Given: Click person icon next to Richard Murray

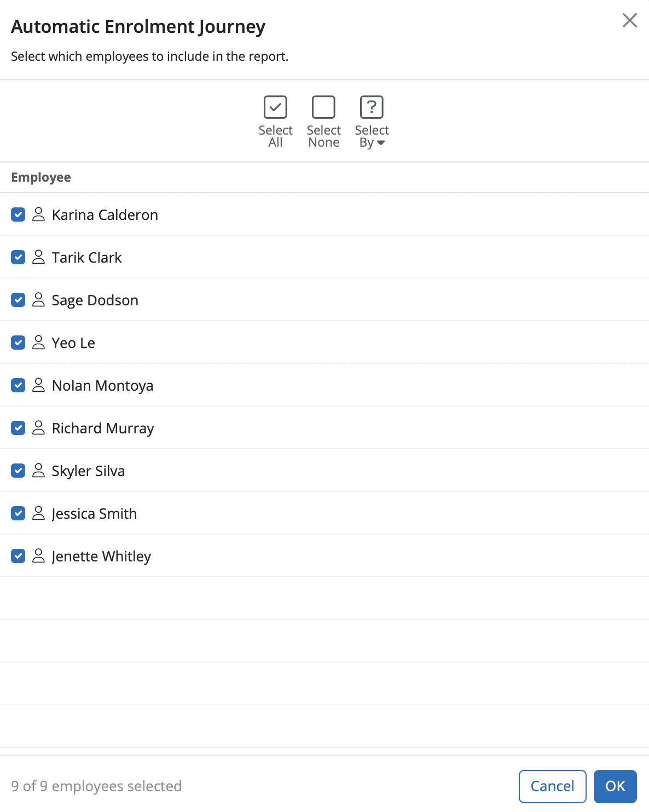Looking at the screenshot, I should pyautogui.click(x=38, y=428).
